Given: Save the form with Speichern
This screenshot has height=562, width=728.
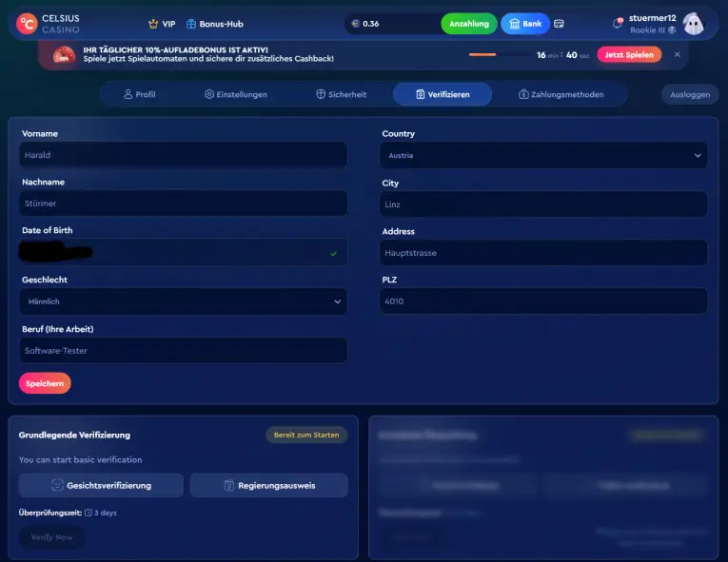Looking at the screenshot, I should pos(45,383).
